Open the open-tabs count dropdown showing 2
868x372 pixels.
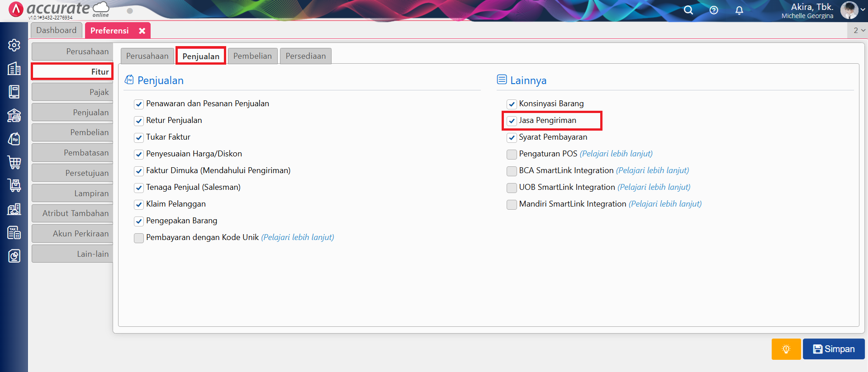click(x=859, y=30)
